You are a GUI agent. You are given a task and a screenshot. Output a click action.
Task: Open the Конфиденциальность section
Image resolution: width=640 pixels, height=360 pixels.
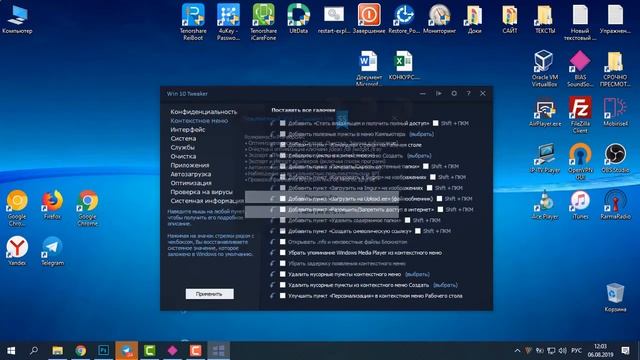[204, 111]
